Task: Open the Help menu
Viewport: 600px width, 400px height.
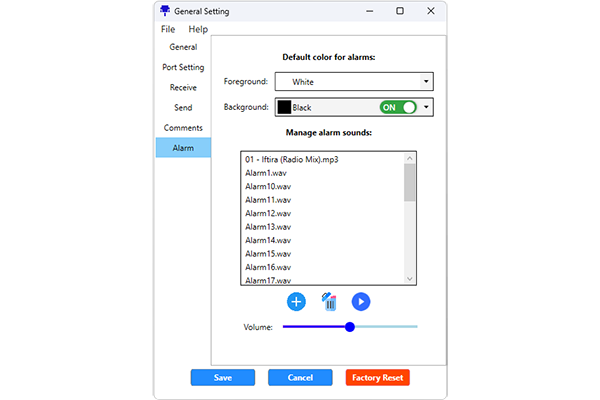Action: (198, 29)
